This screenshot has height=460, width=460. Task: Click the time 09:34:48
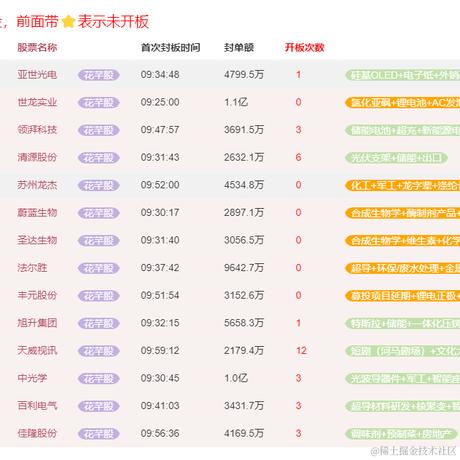click(160, 74)
